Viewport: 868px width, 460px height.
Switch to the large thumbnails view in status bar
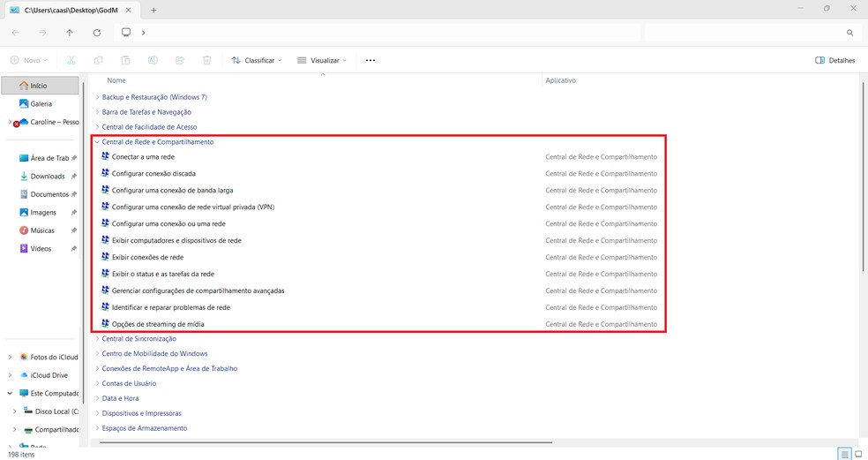click(859, 454)
